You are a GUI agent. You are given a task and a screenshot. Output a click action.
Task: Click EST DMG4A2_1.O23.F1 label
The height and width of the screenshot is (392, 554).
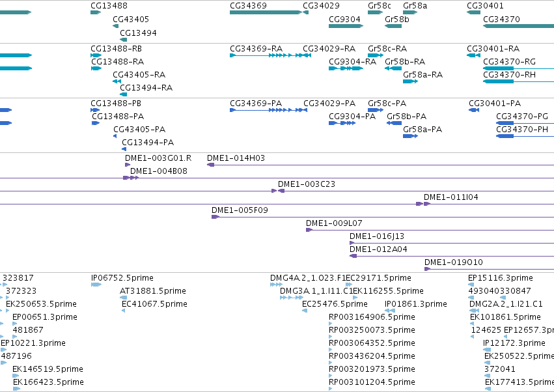pyautogui.click(x=308, y=278)
